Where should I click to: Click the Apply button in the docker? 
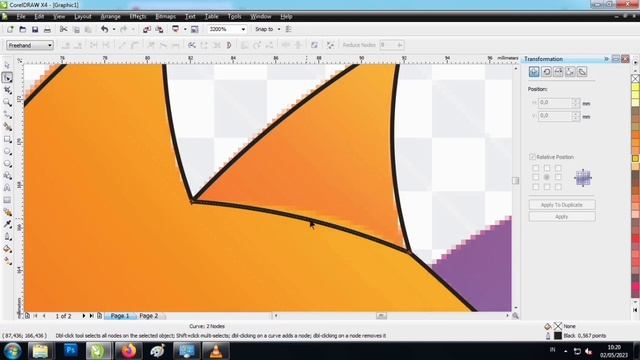[x=562, y=217]
